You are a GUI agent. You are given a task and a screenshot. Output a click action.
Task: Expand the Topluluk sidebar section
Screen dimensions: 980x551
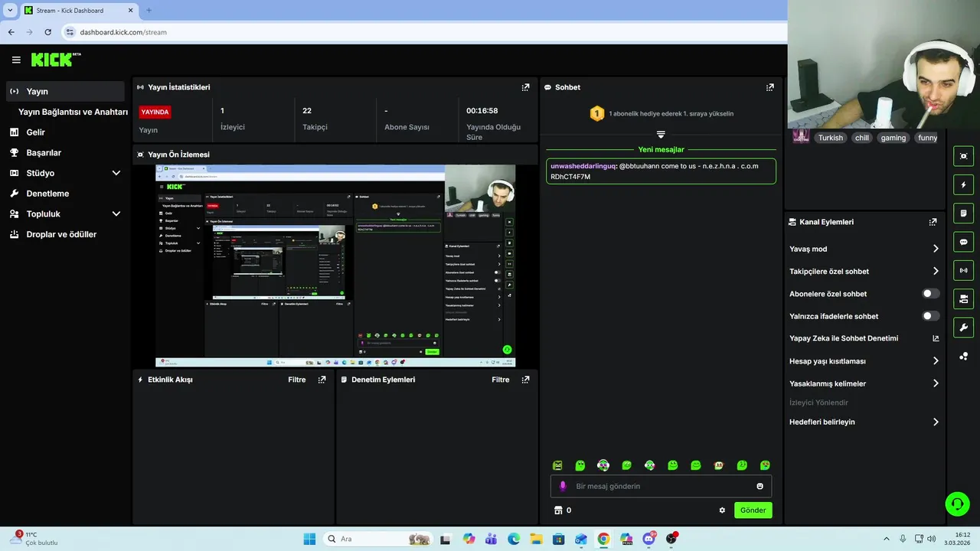pyautogui.click(x=116, y=214)
